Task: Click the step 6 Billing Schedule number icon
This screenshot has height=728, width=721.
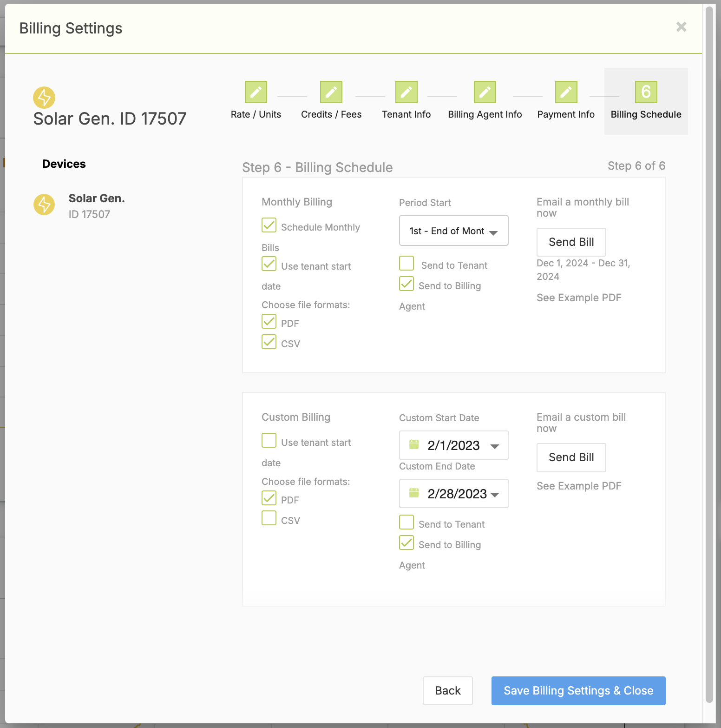Action: [x=646, y=92]
